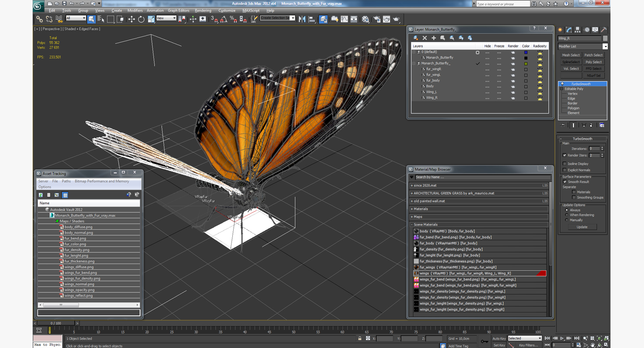Toggle Pin Stack below modifier stack
This screenshot has width=644, height=348.
point(563,125)
